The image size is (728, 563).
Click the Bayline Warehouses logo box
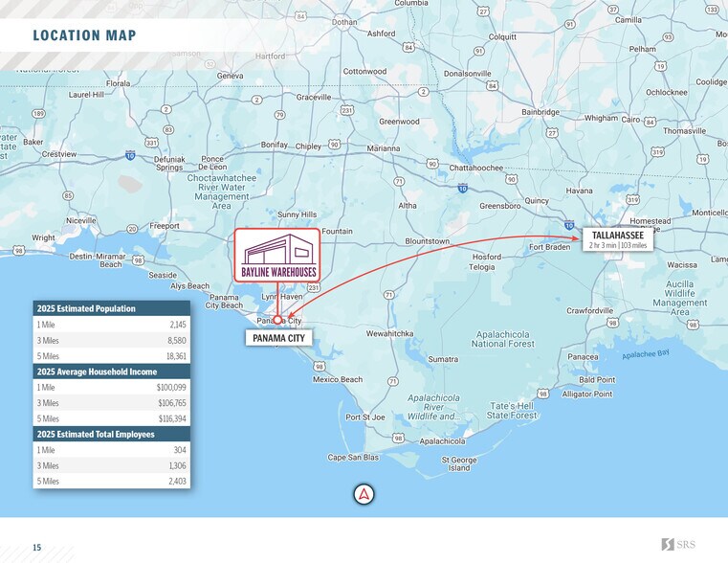(277, 255)
